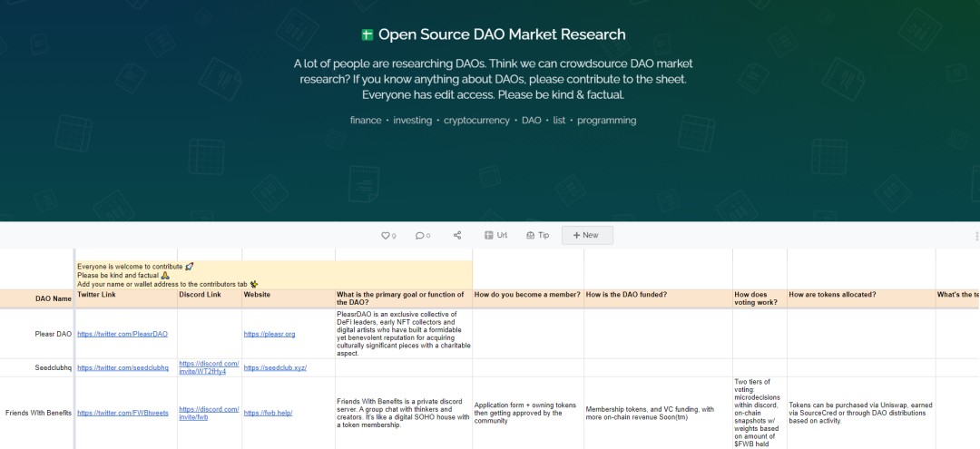Click the Url sheet button
Image resolution: width=980 pixels, height=449 pixels.
pyautogui.click(x=495, y=236)
